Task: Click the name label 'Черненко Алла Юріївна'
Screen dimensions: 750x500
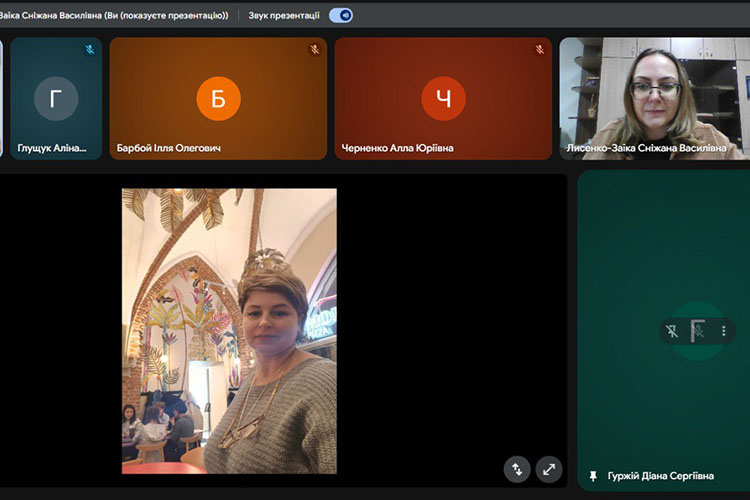Action: coord(397,148)
